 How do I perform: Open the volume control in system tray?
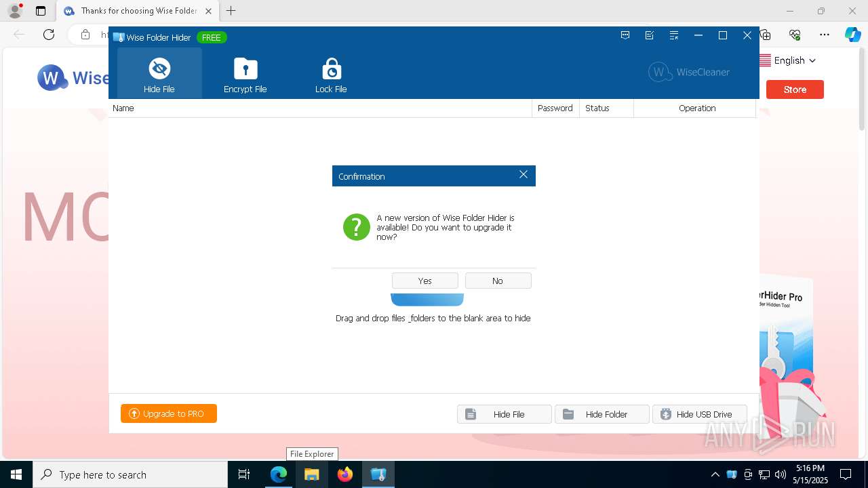(x=781, y=474)
